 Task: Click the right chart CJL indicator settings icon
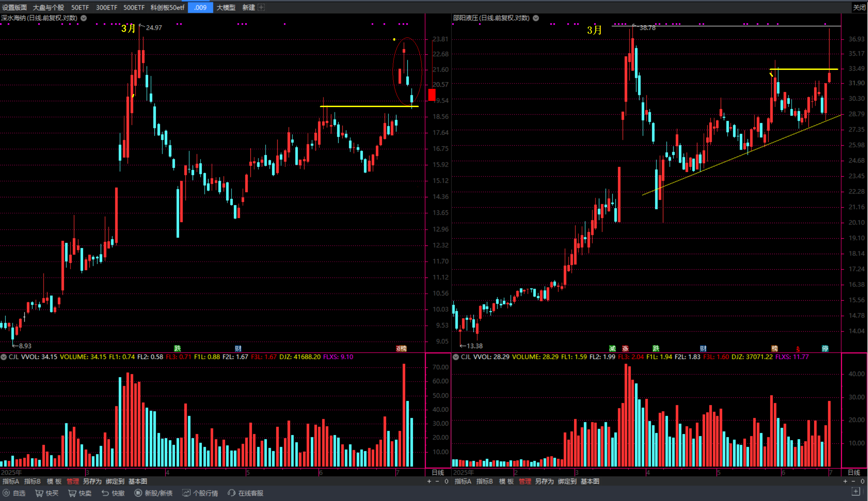(456, 357)
